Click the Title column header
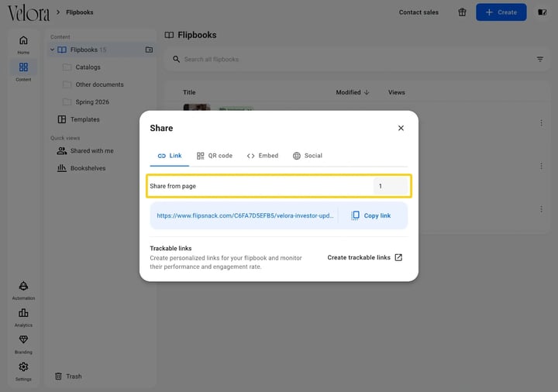The width and height of the screenshot is (558, 392). 189,92
